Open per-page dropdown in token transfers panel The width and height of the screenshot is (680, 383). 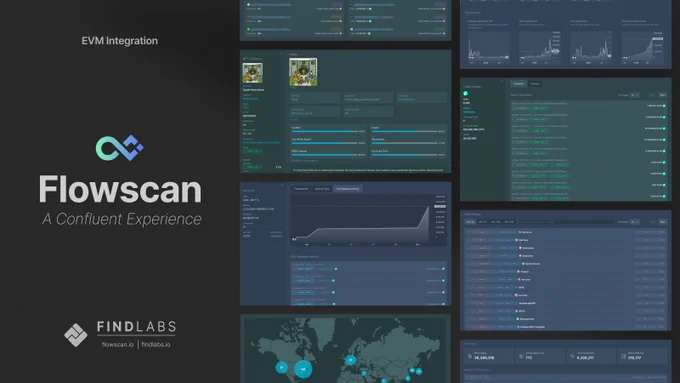coord(635,95)
